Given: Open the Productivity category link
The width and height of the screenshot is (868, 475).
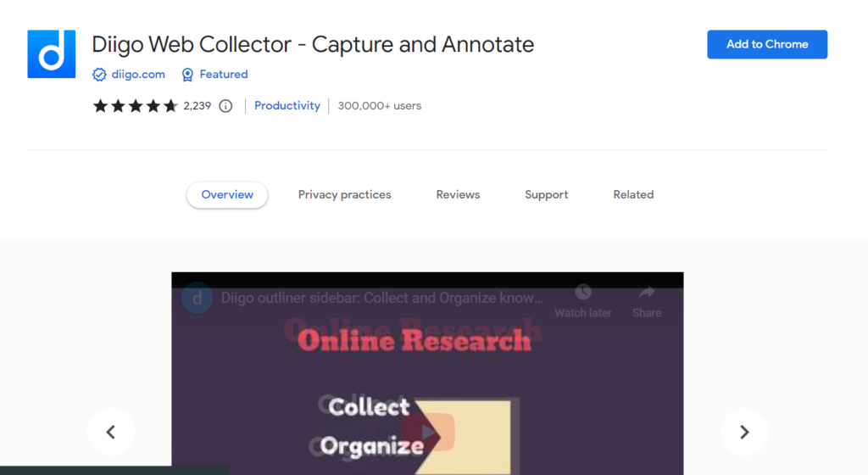Looking at the screenshot, I should (287, 106).
